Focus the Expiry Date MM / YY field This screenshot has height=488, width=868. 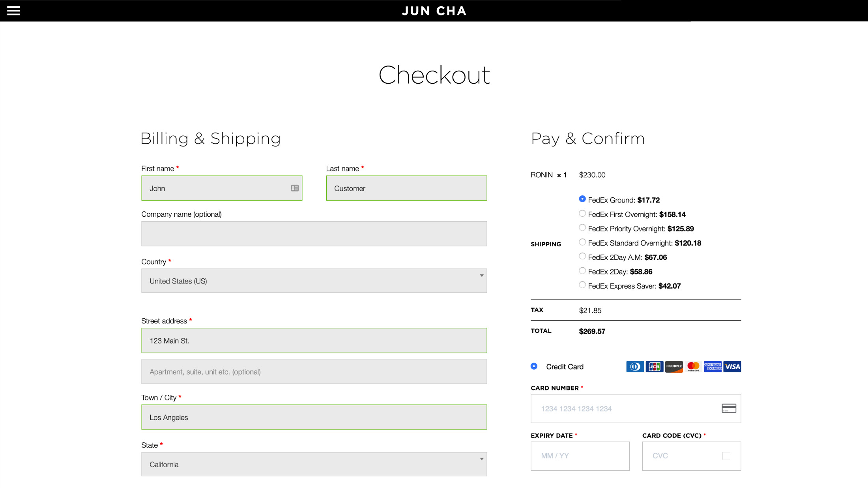click(x=580, y=456)
